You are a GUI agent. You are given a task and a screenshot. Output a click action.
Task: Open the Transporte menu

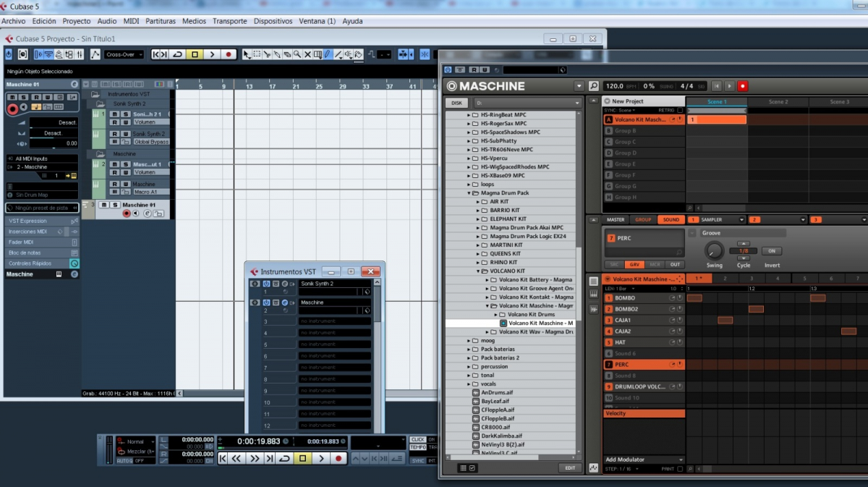click(229, 21)
